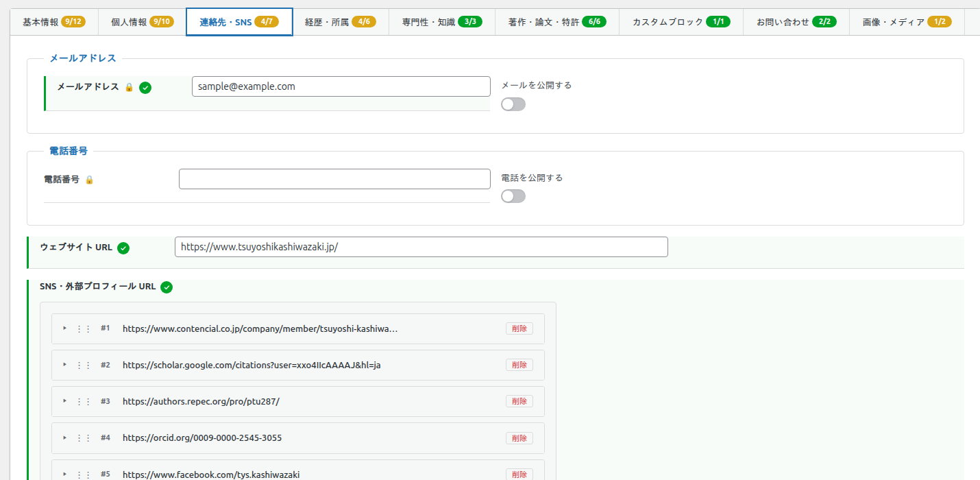Click the メールアドレス section heading
The height and width of the screenshot is (480, 980).
tap(83, 58)
